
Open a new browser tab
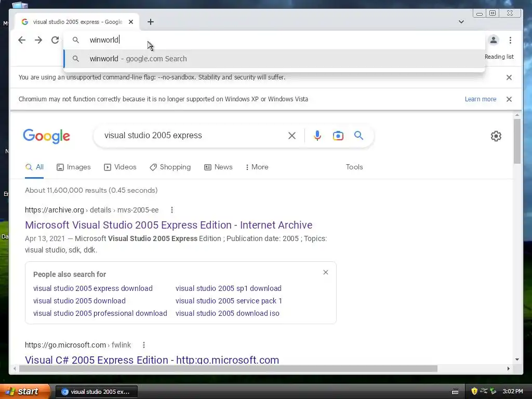[x=151, y=22]
